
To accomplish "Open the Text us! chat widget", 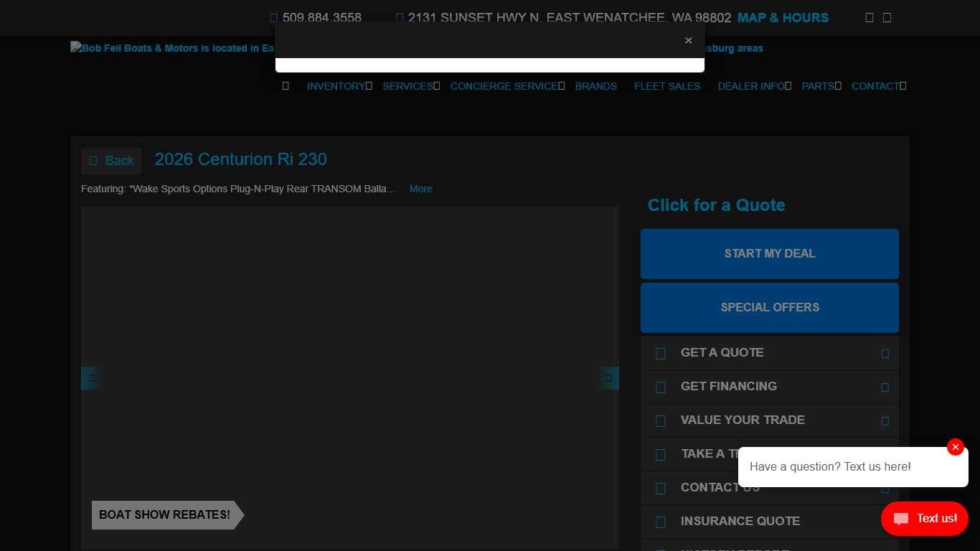I will tap(924, 518).
